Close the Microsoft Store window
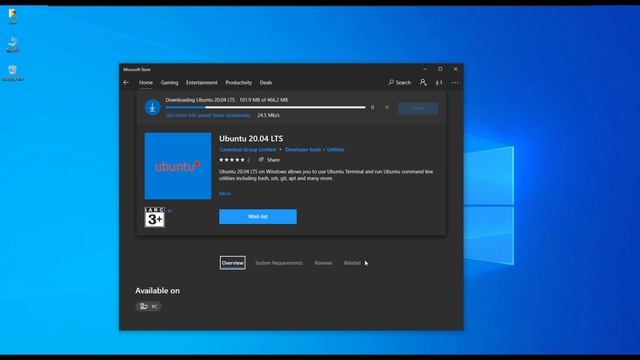Screen dimensions: 640x360 456,69
